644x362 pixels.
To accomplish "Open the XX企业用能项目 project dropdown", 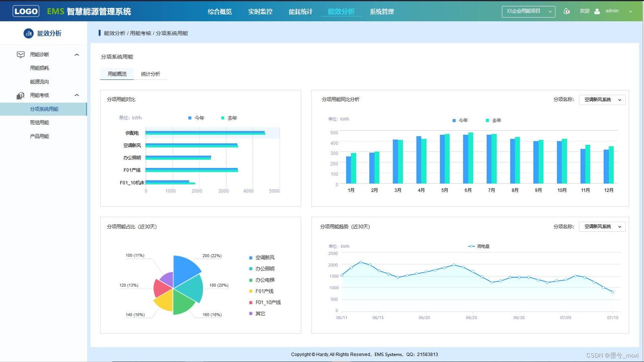I will tap(528, 11).
